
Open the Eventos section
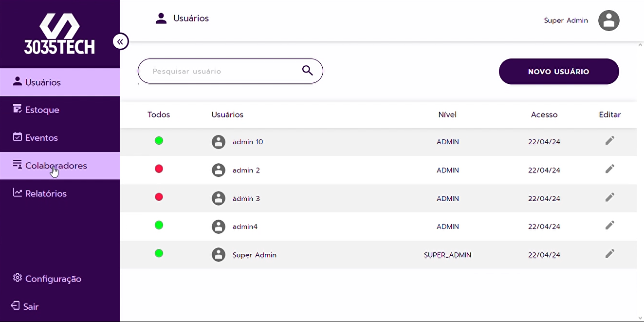(60, 138)
